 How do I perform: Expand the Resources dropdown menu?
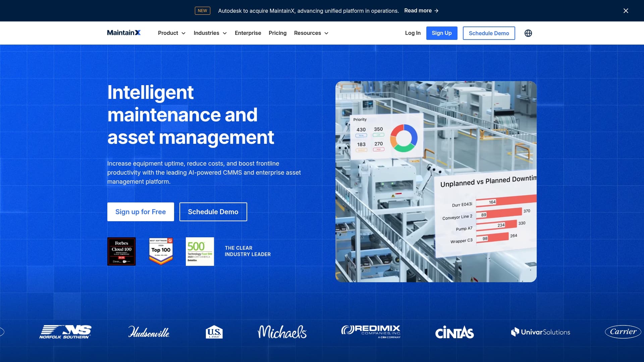311,33
